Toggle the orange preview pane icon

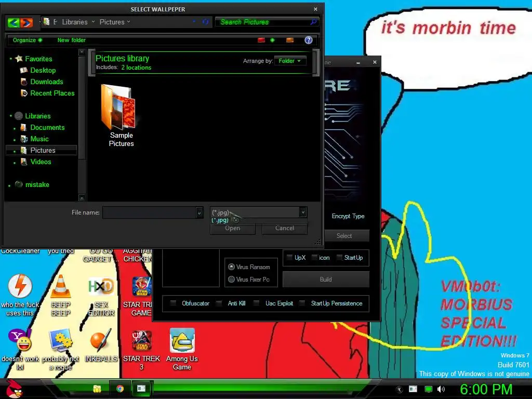click(290, 40)
